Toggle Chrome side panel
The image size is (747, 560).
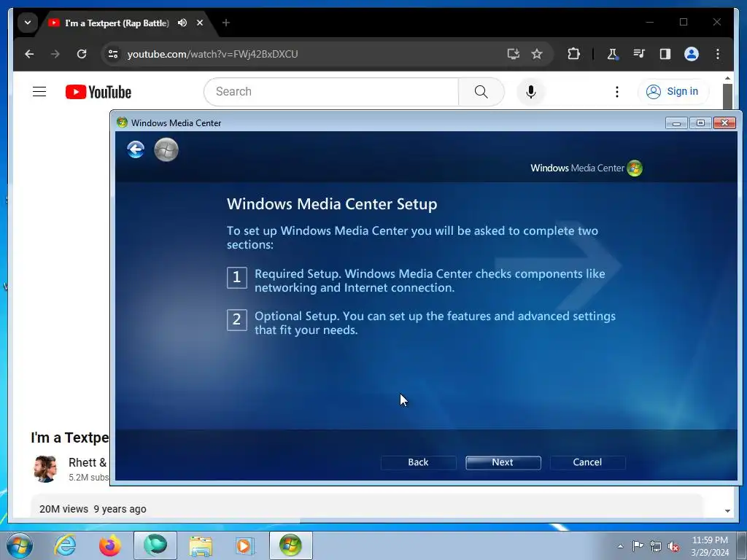(x=665, y=54)
